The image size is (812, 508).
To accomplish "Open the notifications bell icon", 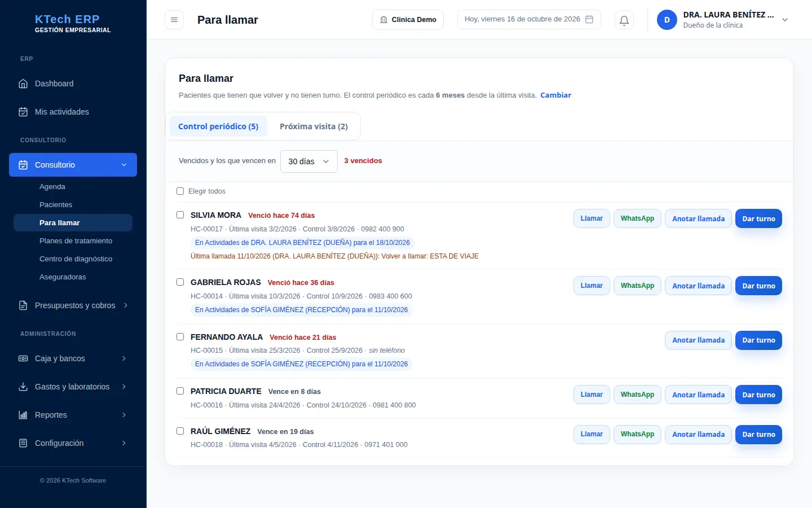I will click(x=624, y=20).
